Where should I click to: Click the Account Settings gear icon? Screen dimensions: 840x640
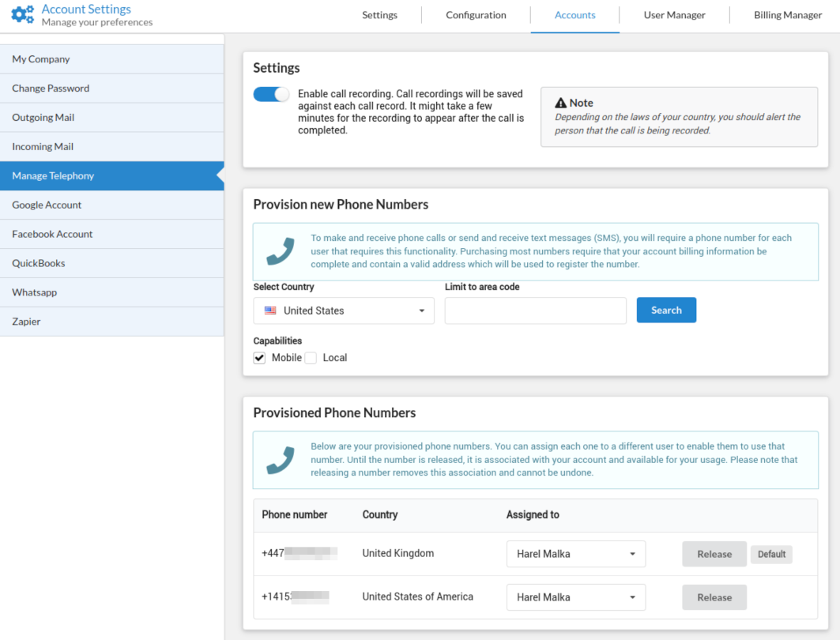pyautogui.click(x=23, y=15)
